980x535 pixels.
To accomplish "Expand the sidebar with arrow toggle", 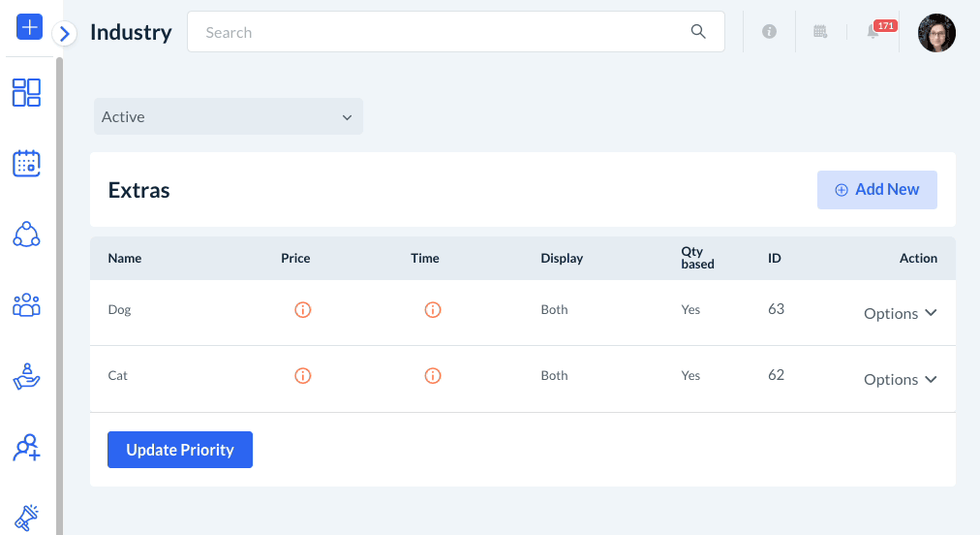I will (65, 34).
